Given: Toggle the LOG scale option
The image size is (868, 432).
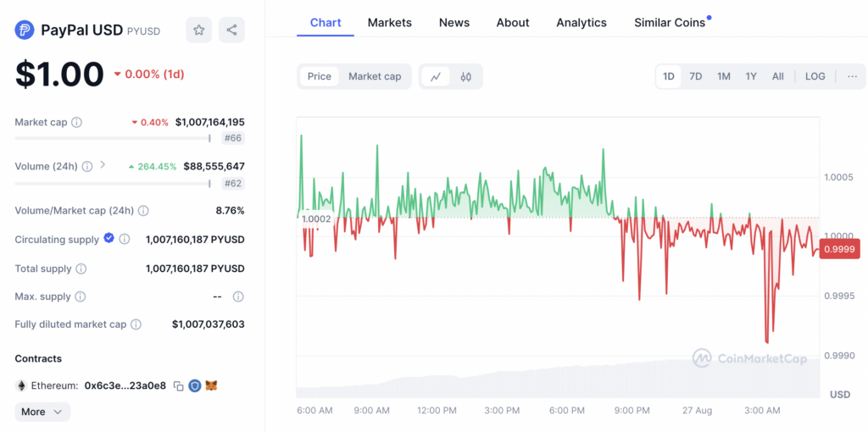Looking at the screenshot, I should (x=815, y=76).
